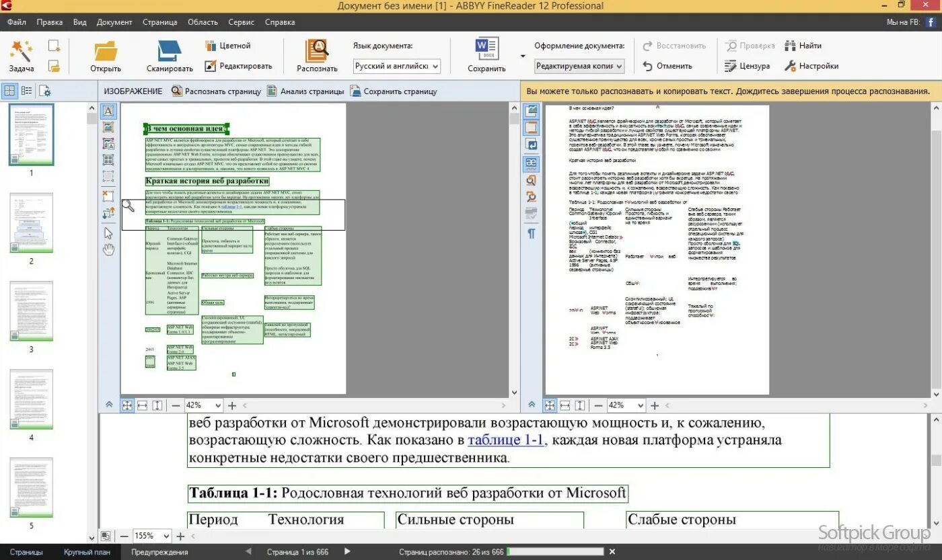Click the page settings gear icon
Viewport: 942px width, 560px height.
point(44,91)
